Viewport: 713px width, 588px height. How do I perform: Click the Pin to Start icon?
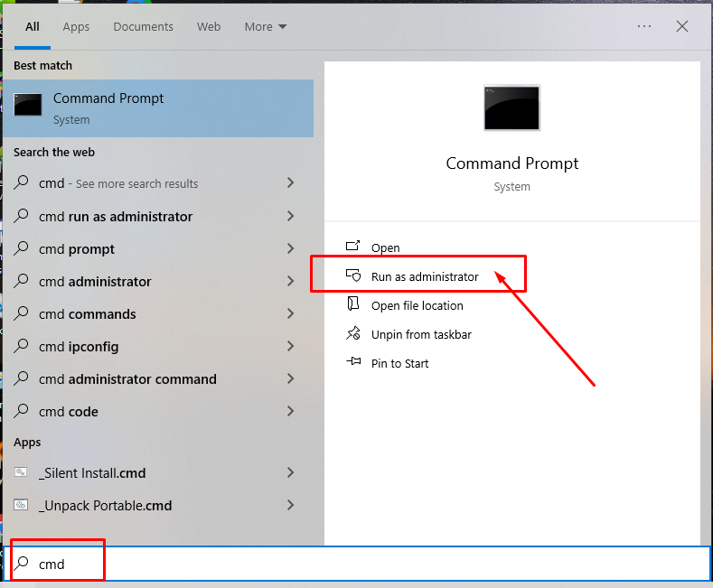point(353,363)
